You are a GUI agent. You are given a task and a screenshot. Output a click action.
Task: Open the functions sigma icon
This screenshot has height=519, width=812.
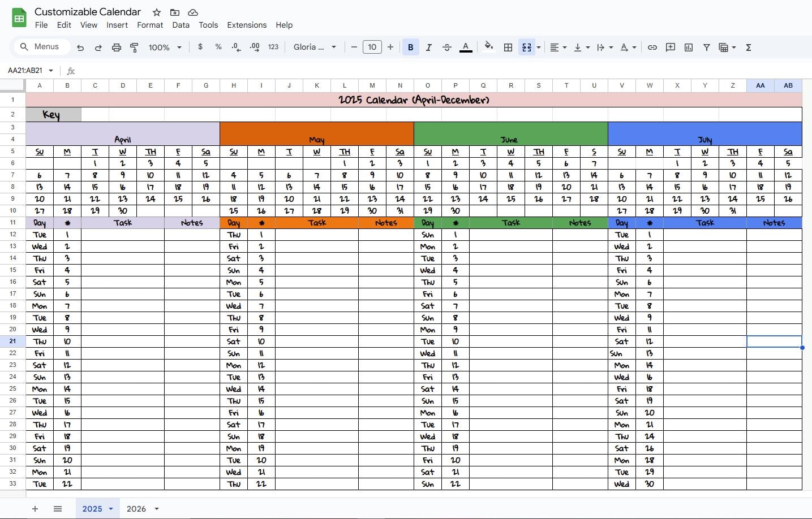(x=749, y=47)
